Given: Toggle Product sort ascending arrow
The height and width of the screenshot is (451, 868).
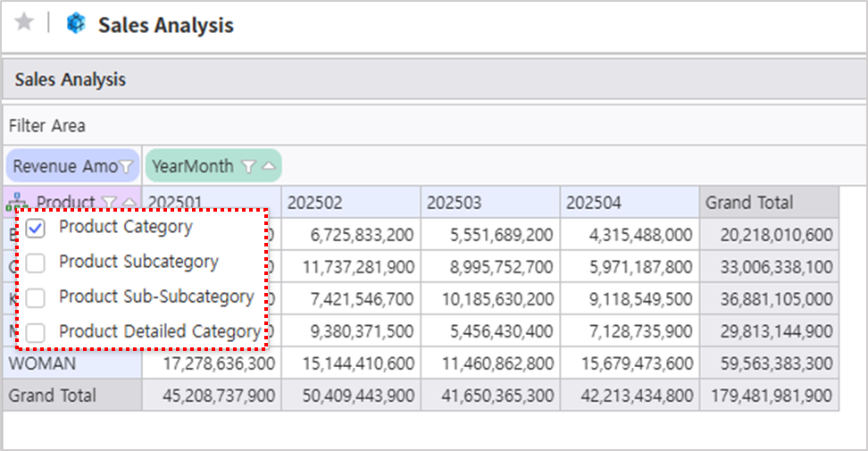Looking at the screenshot, I should click(x=129, y=203).
